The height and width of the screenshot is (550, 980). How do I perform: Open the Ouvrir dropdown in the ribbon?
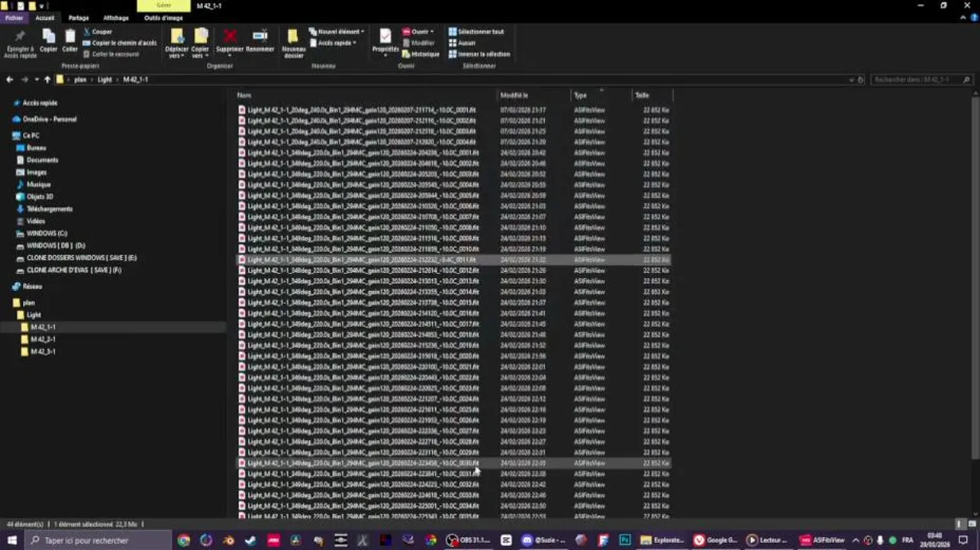pyautogui.click(x=417, y=32)
